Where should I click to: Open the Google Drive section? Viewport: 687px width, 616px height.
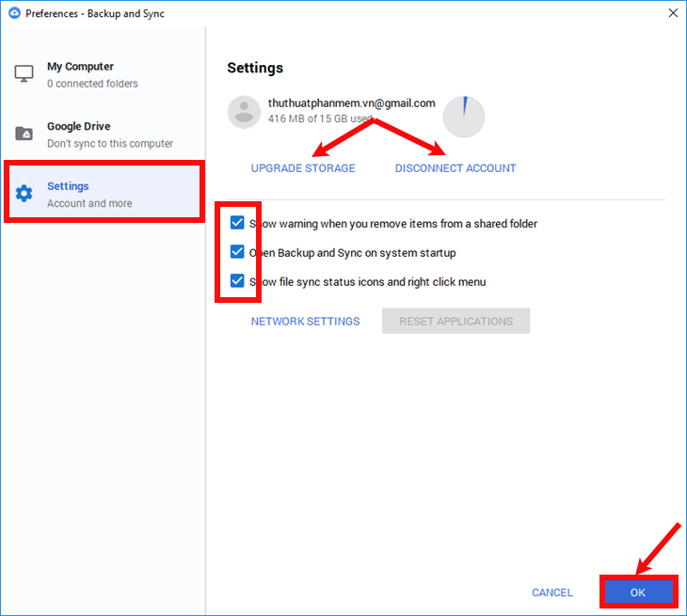(104, 134)
